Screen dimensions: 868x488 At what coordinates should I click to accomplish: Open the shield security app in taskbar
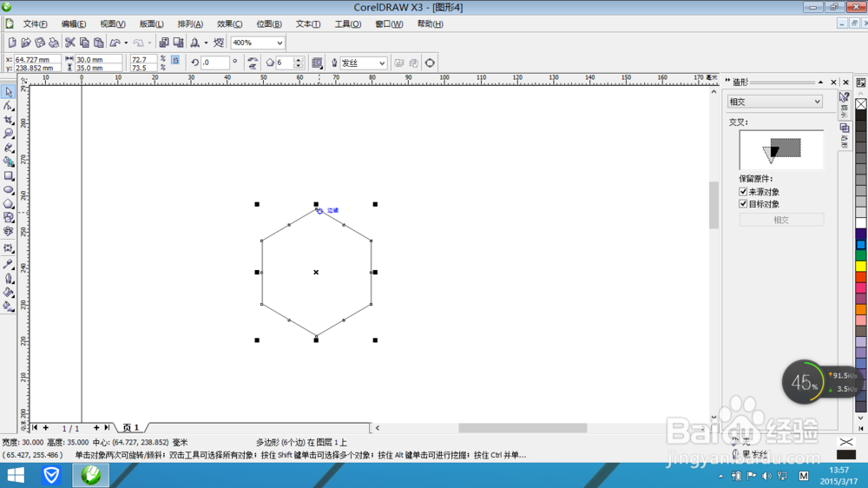51,475
